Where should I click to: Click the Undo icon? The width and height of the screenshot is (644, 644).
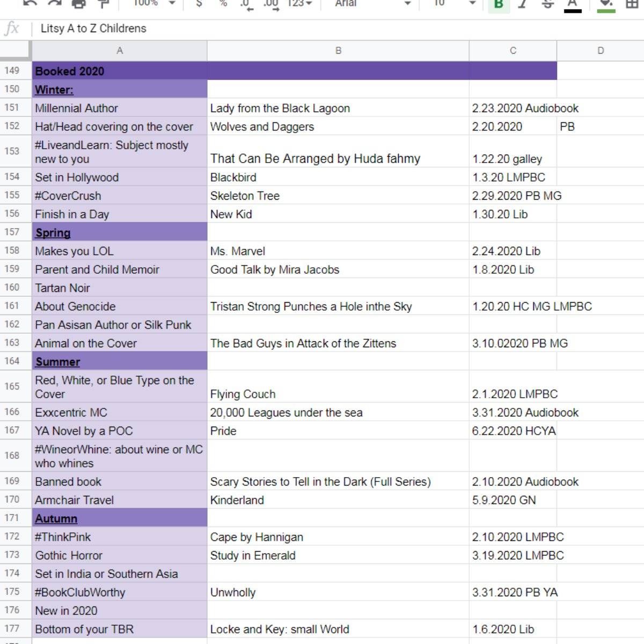(x=30, y=3)
